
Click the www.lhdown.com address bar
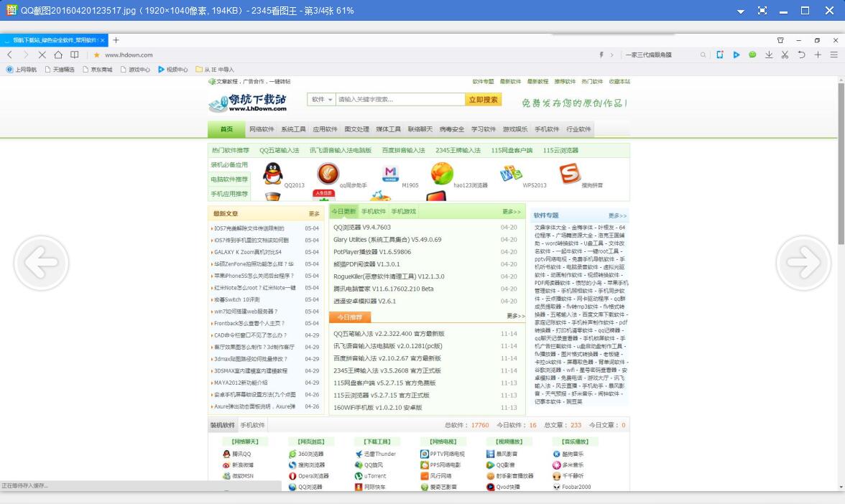pyautogui.click(x=129, y=55)
